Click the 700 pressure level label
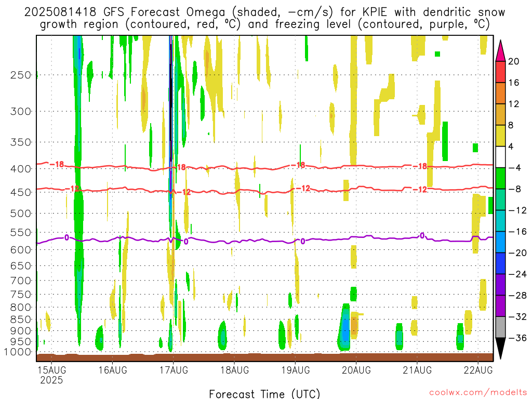 coord(21,281)
